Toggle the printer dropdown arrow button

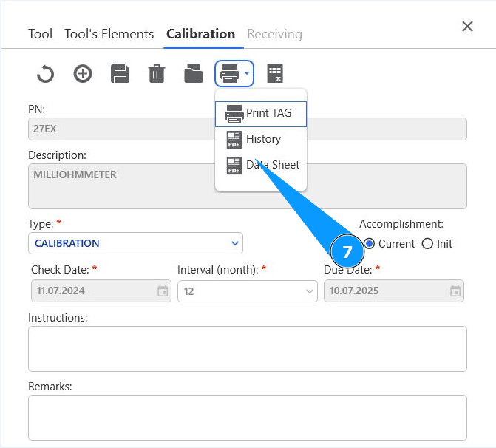click(235, 74)
